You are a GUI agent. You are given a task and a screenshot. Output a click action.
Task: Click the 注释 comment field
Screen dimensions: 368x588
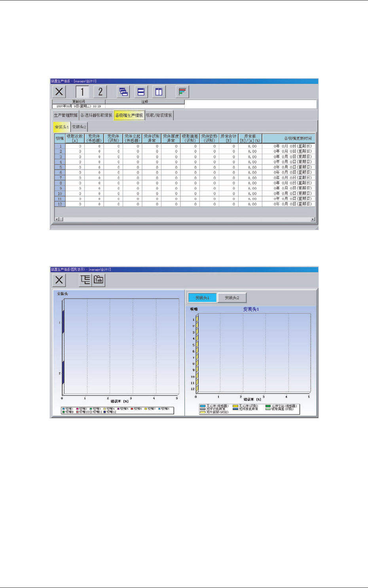point(144,106)
